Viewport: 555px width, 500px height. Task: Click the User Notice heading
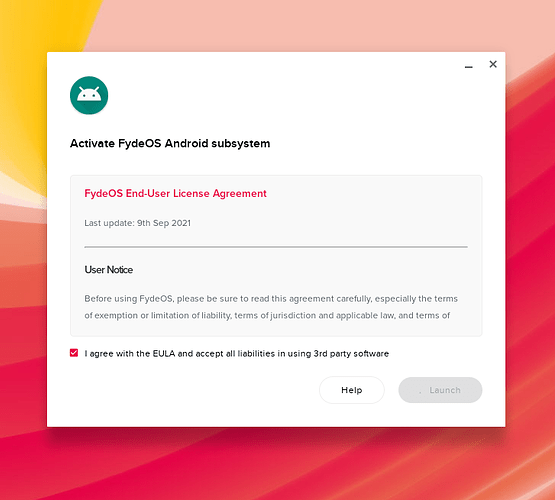109,270
